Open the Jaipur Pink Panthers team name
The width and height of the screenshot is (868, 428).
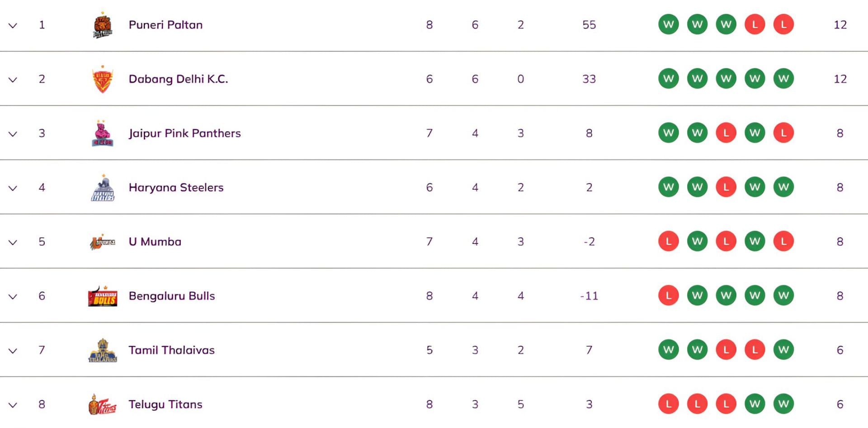click(x=184, y=133)
